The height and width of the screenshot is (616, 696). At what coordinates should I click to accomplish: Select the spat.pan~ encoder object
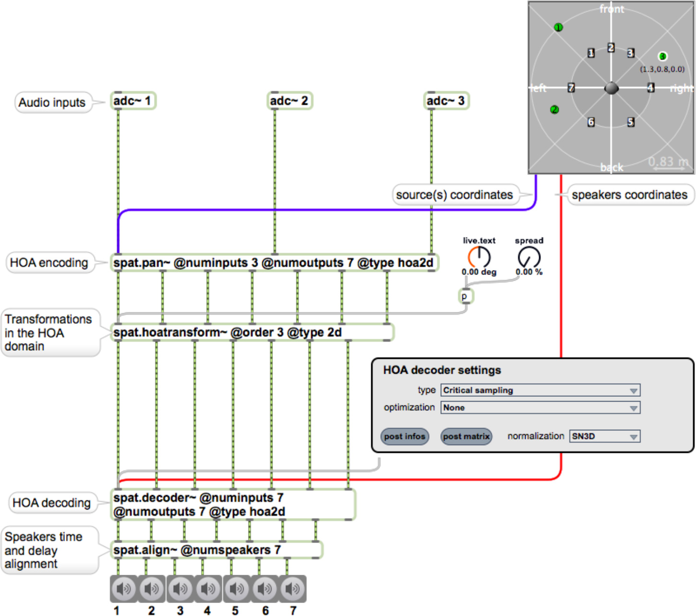(x=275, y=263)
